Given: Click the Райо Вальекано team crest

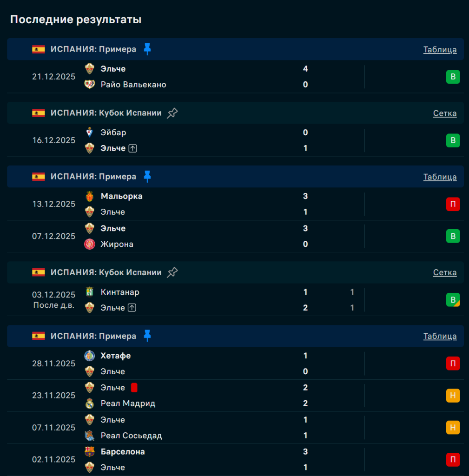Looking at the screenshot, I should [x=90, y=85].
